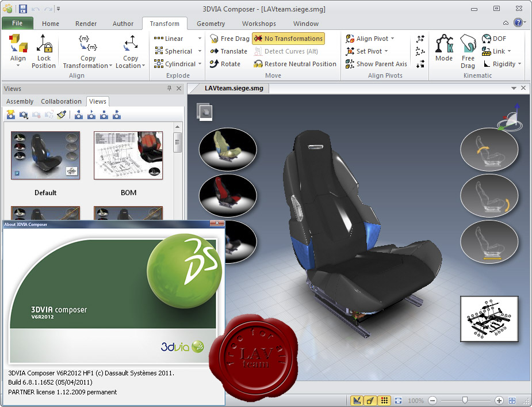Screen dimensions: 532x407
Task: Stop view playback with the stop camera icon
Action: point(104,115)
